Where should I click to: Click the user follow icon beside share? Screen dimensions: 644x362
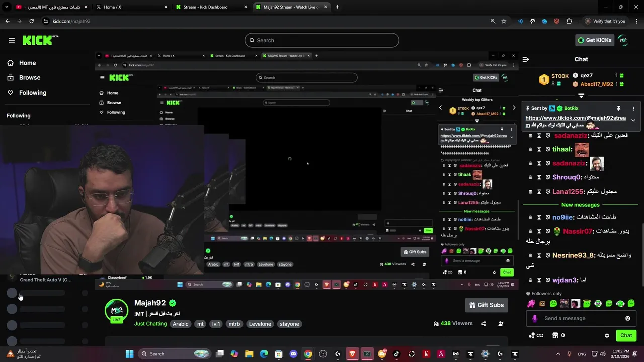pos(501,324)
